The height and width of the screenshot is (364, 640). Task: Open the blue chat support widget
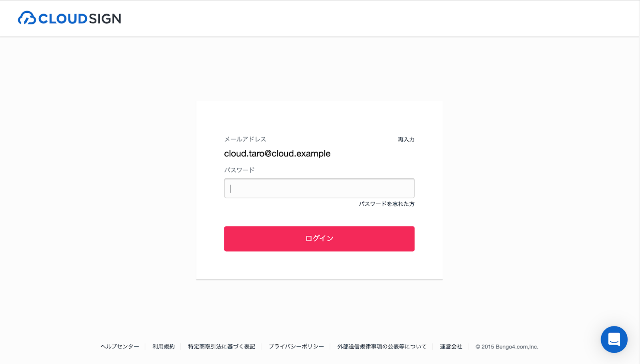click(x=614, y=339)
